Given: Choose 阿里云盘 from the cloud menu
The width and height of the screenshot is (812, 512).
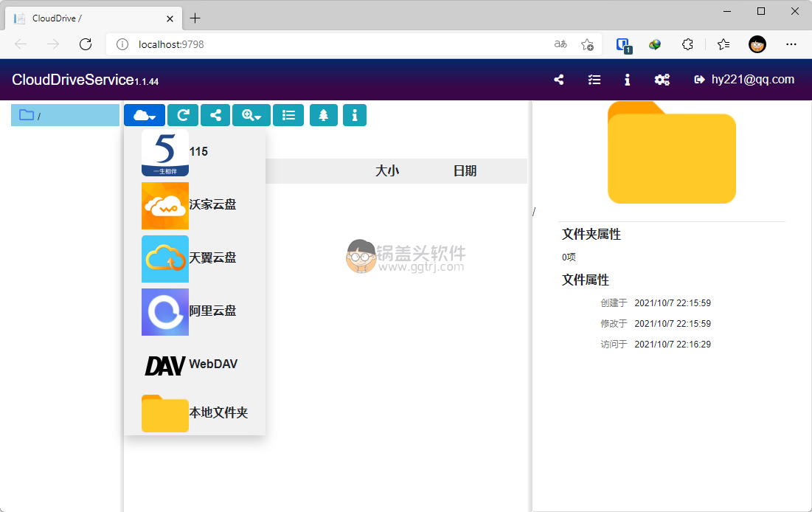Looking at the screenshot, I should pyautogui.click(x=195, y=311).
